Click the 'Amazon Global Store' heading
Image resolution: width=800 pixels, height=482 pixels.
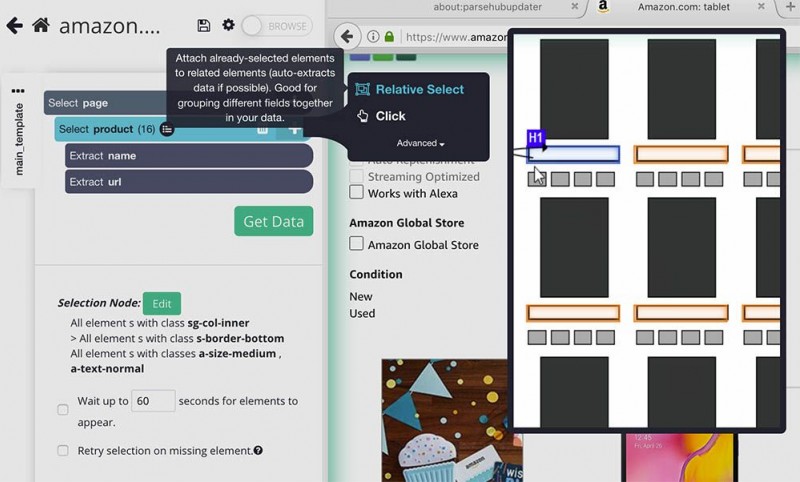(x=407, y=223)
